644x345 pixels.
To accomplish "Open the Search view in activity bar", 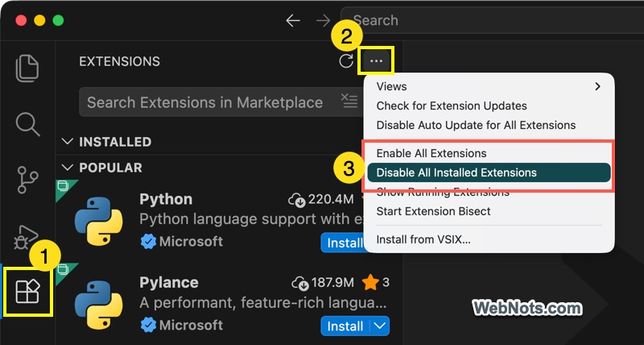I will click(x=27, y=124).
